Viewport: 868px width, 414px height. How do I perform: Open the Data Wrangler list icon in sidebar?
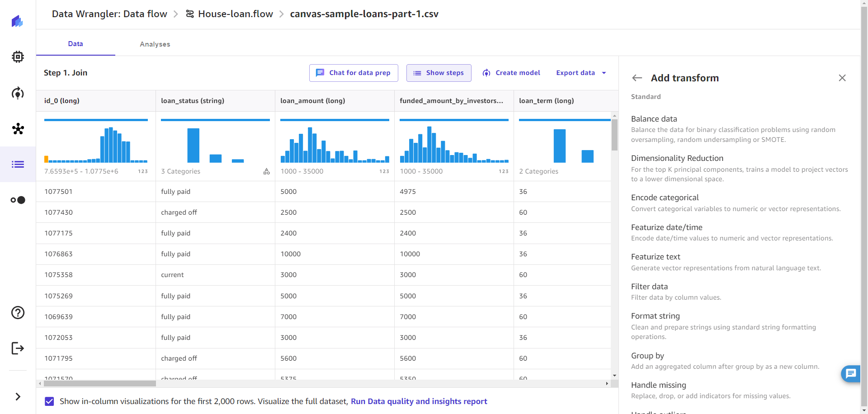click(18, 165)
